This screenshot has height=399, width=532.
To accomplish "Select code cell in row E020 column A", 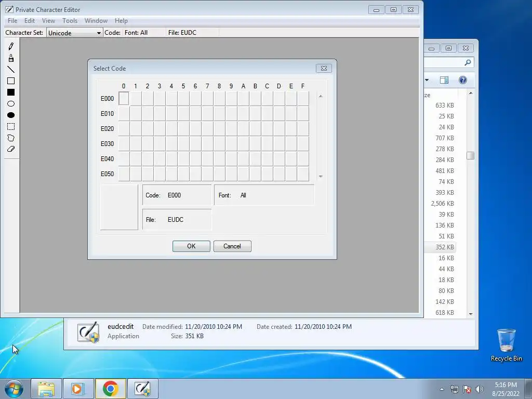I will [243, 129].
